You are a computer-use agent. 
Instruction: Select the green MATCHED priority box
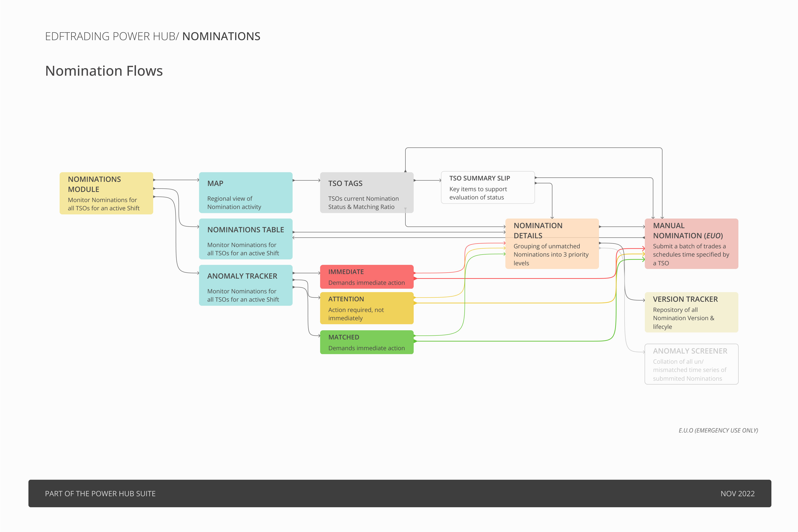coord(366,342)
